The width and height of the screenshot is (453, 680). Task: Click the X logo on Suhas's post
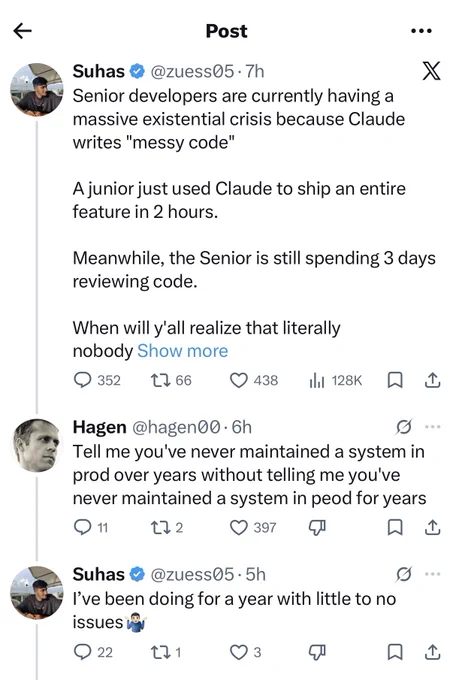tap(431, 71)
